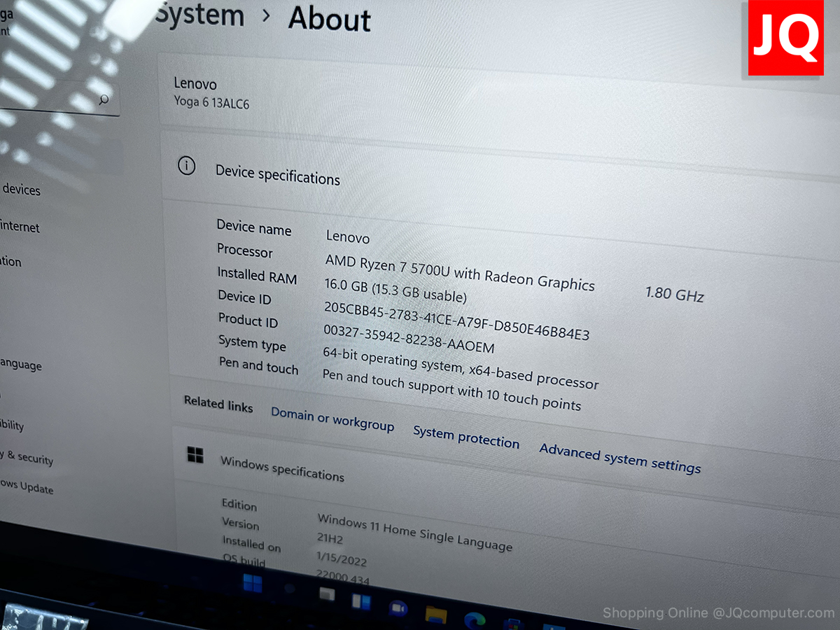840x630 pixels.
Task: Open the Windows Start menu
Action: pyautogui.click(x=252, y=582)
